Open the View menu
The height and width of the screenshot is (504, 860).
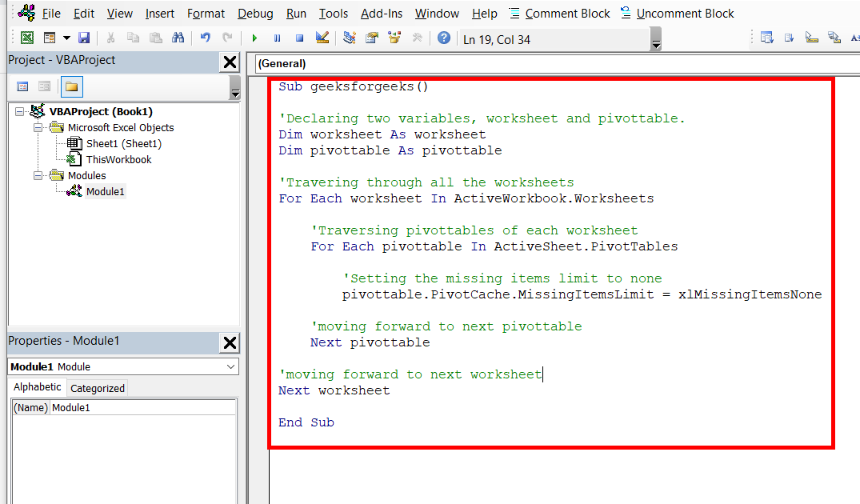pos(119,13)
